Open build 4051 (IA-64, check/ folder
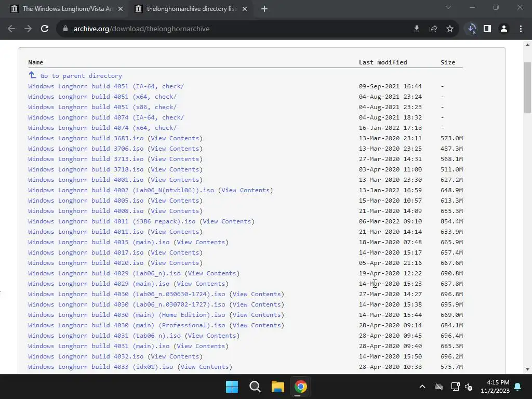The height and width of the screenshot is (399, 532). [x=106, y=86]
